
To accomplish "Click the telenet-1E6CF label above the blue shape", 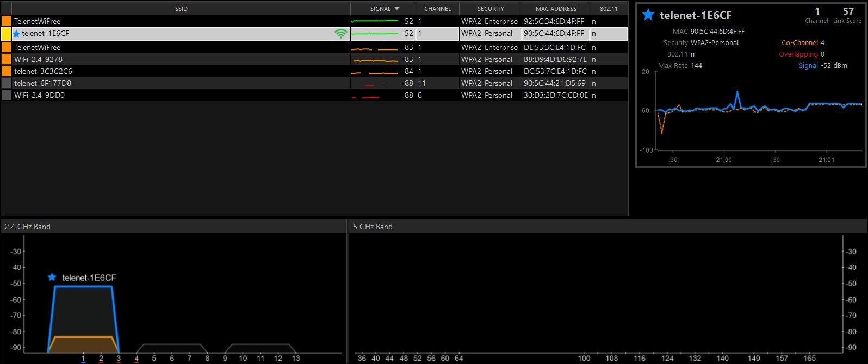I will [x=89, y=278].
